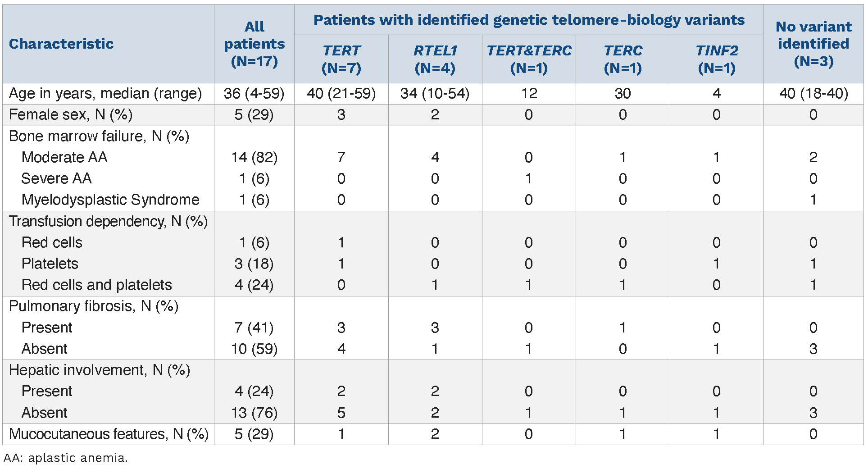This screenshot has height=469, width=868.
Task: Click the Female sex, N (%) row label
Action: [x=71, y=115]
